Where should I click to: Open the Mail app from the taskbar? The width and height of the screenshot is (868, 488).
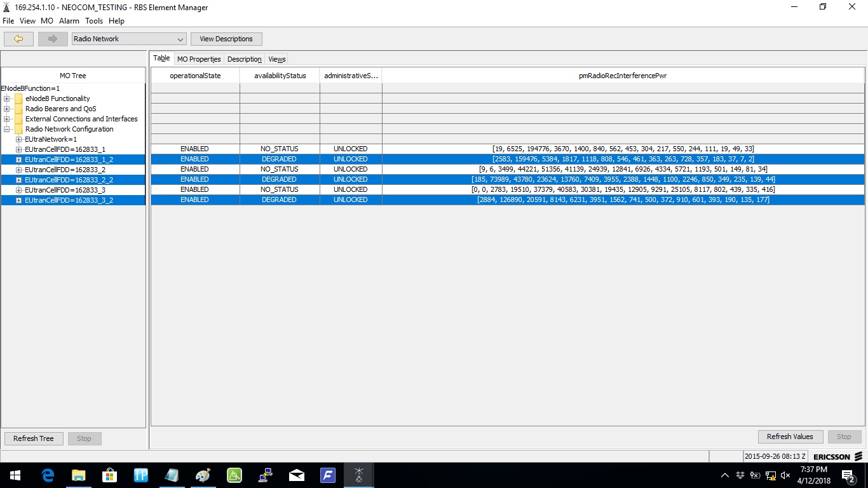tap(297, 475)
